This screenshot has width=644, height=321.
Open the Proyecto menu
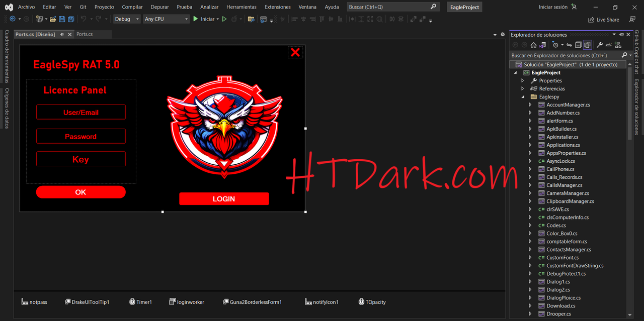pyautogui.click(x=104, y=7)
